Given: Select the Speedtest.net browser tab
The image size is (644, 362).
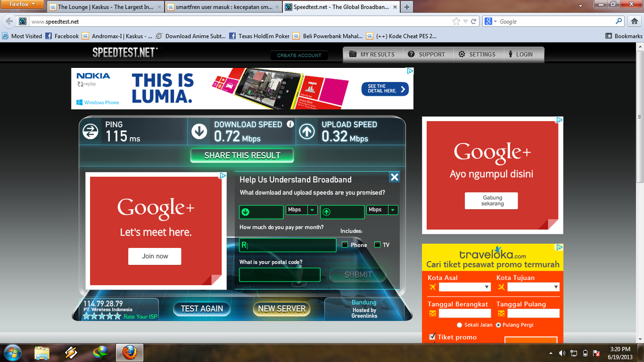Looking at the screenshot, I should (x=341, y=7).
